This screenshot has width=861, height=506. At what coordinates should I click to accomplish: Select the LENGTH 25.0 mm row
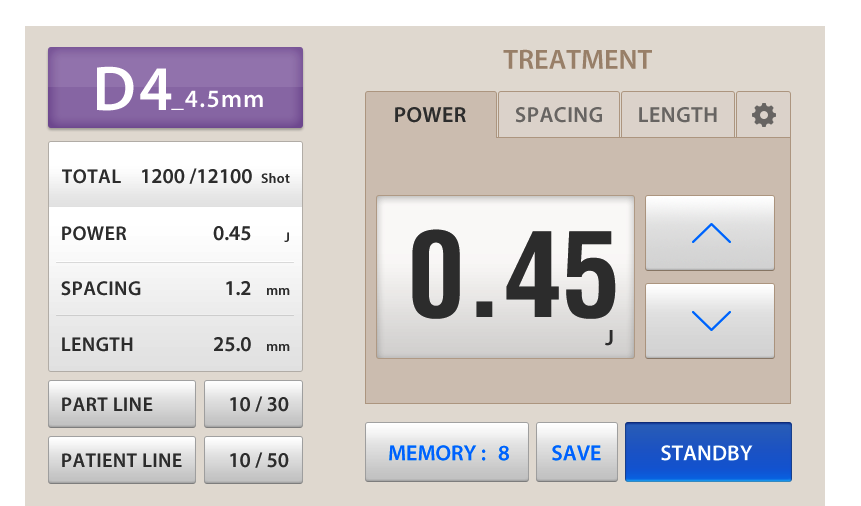coord(175,345)
